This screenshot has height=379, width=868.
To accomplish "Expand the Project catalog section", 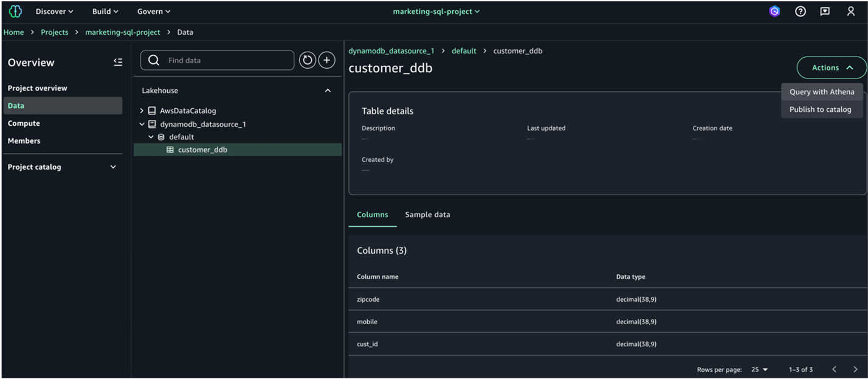I will click(112, 167).
